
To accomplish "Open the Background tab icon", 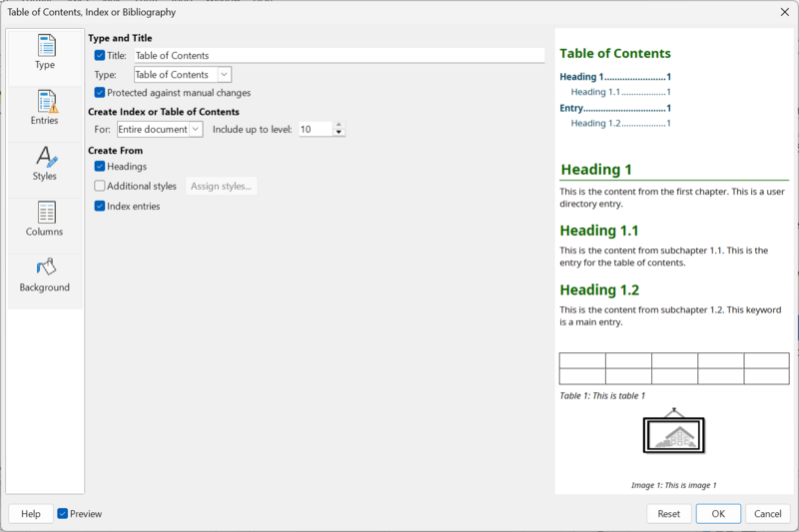I will tap(46, 267).
